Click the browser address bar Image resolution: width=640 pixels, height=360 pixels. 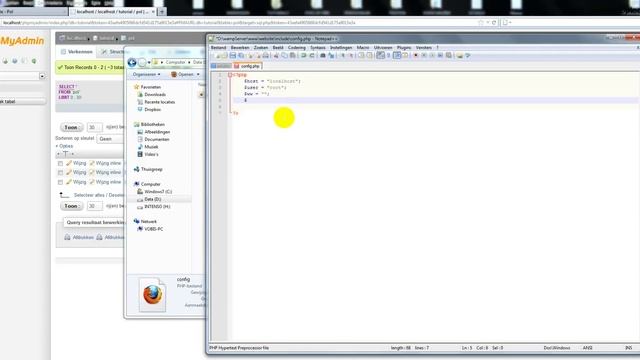tap(237, 23)
